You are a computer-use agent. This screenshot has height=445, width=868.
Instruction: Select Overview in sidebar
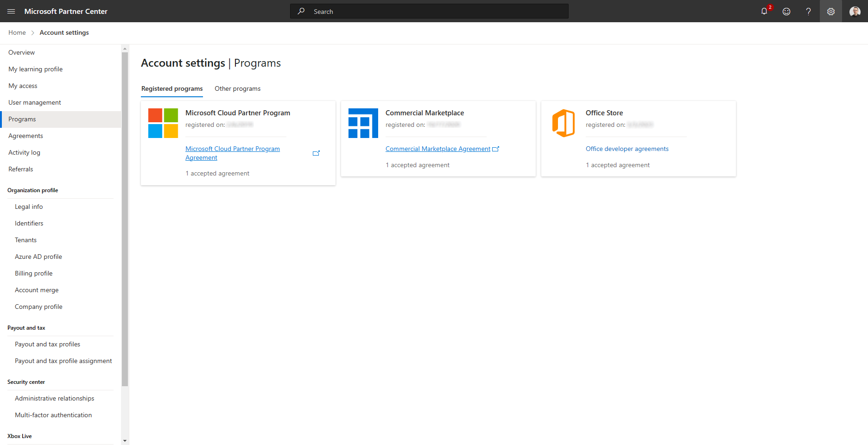(61, 52)
